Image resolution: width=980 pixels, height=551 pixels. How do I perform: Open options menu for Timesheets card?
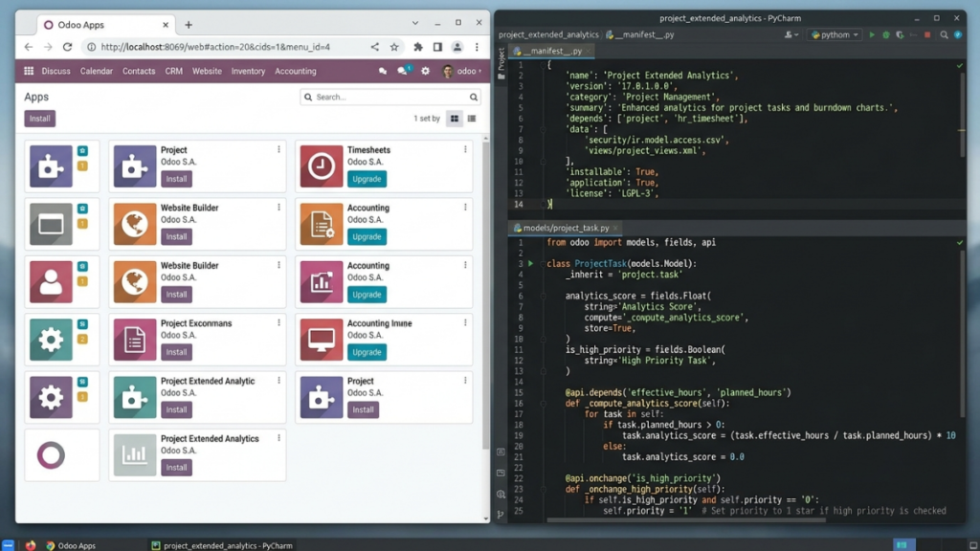465,149
